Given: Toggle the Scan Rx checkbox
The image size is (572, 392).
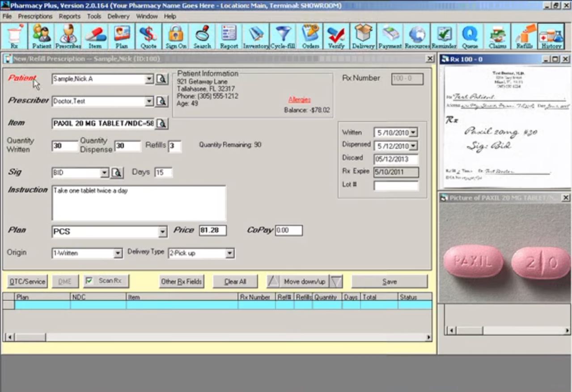Looking at the screenshot, I should click(89, 281).
